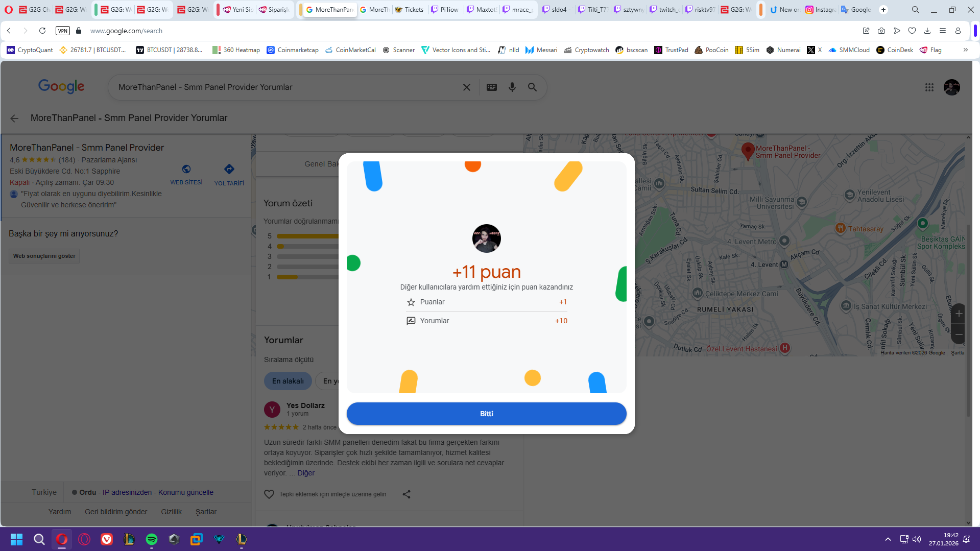This screenshot has height=551, width=980.
Task: Open the Yardım footer link
Action: point(60,512)
